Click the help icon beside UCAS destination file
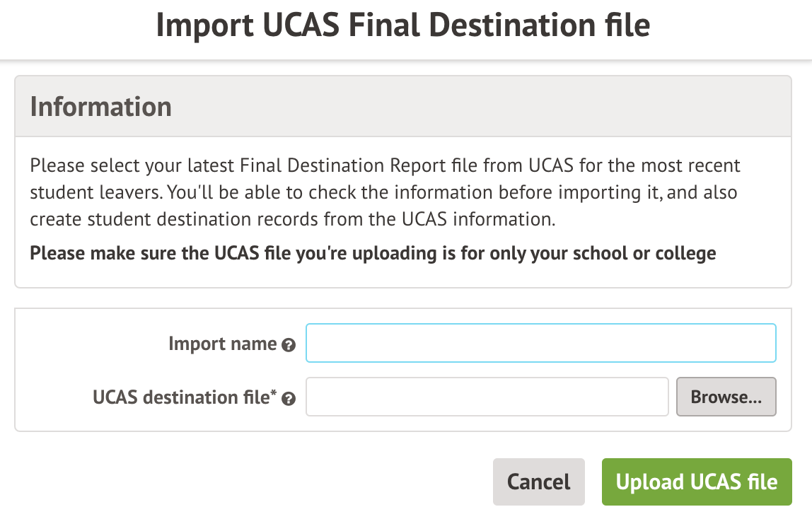Viewport: 812px width, 519px height. [x=288, y=399]
